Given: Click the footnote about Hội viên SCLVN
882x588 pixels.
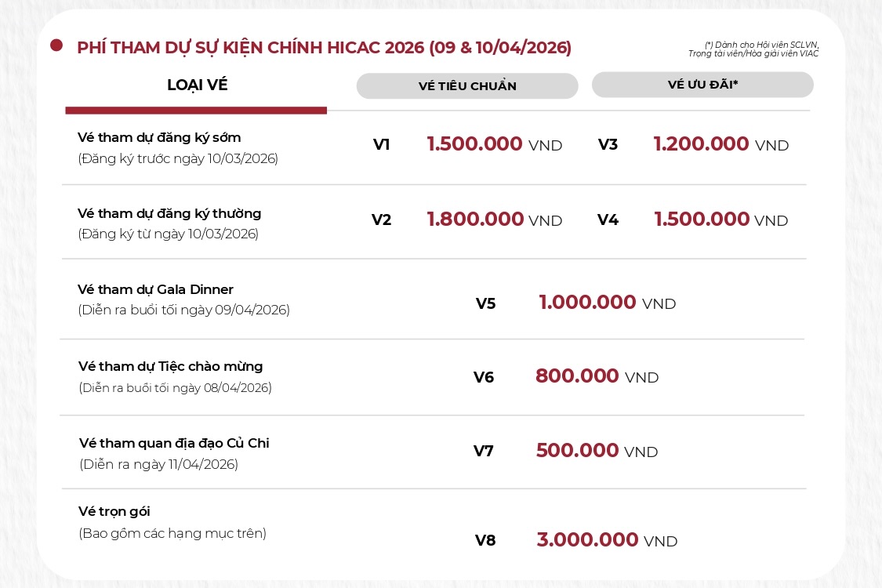Looking at the screenshot, I should (753, 49).
